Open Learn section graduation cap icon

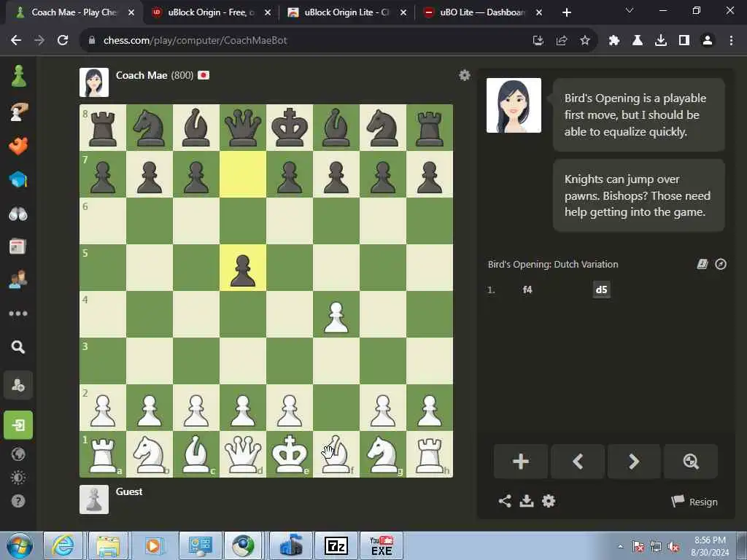click(x=18, y=179)
